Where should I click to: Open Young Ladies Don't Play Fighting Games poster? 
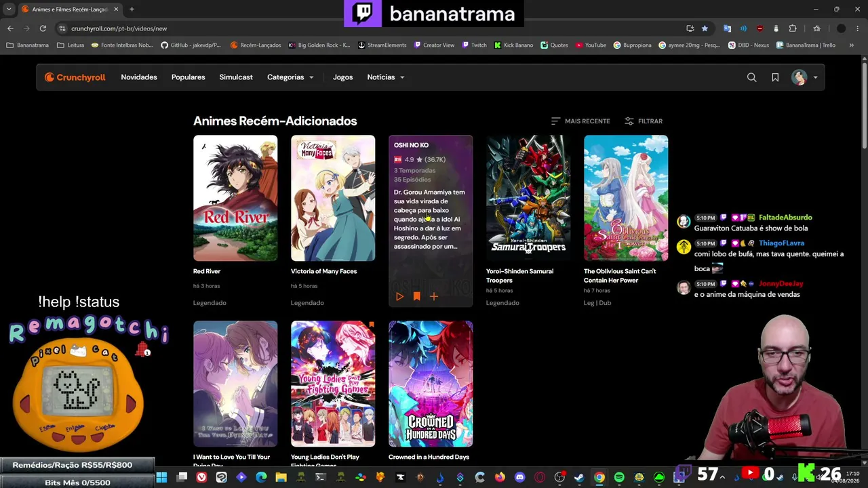point(333,384)
